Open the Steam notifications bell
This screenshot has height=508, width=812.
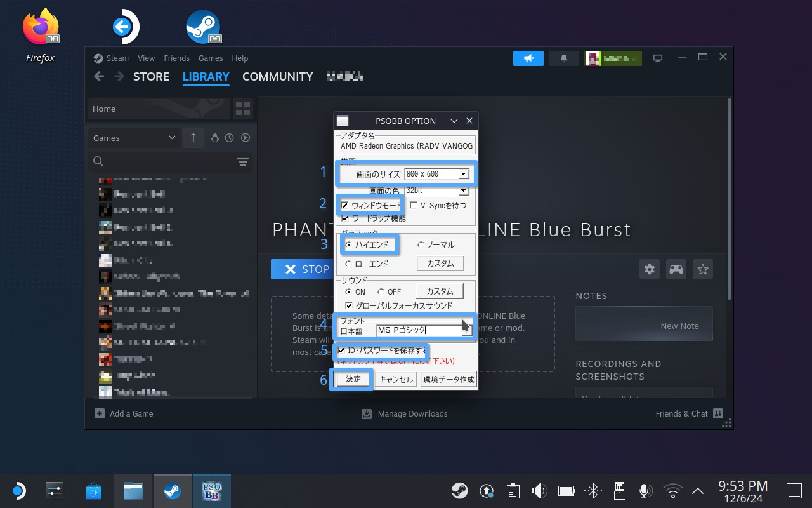[x=564, y=58]
